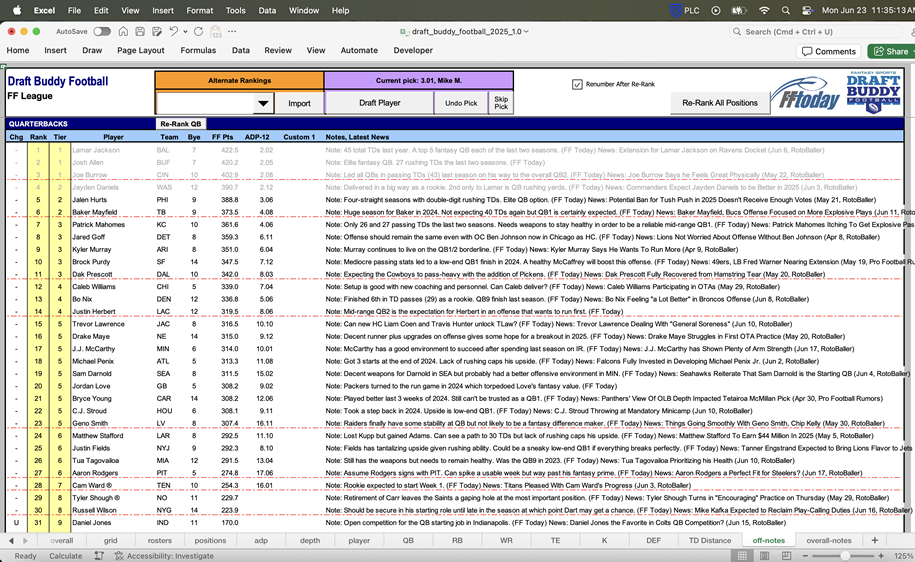Open the Wi-Fi menu

(x=764, y=11)
